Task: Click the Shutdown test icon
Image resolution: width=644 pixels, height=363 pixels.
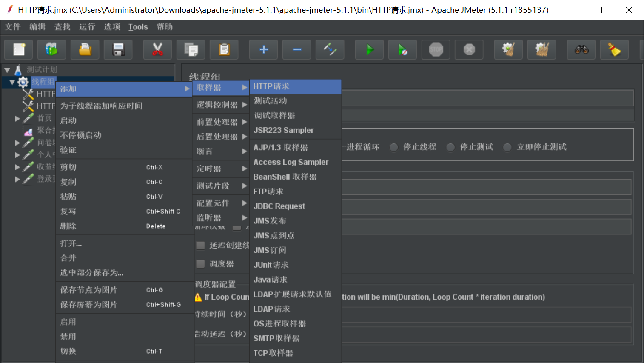Action: click(x=469, y=50)
